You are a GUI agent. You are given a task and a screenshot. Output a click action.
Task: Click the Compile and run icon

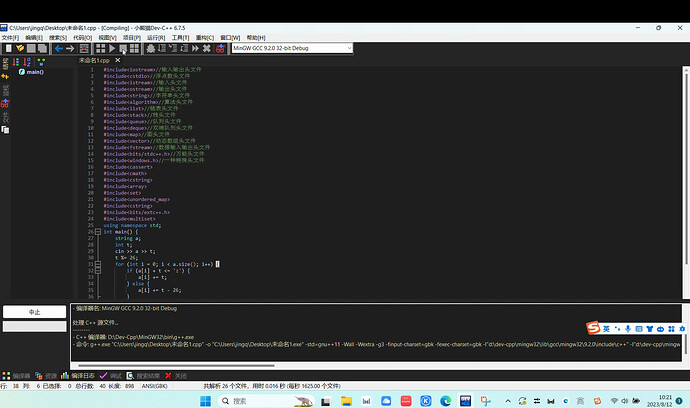pyautogui.click(x=123, y=48)
